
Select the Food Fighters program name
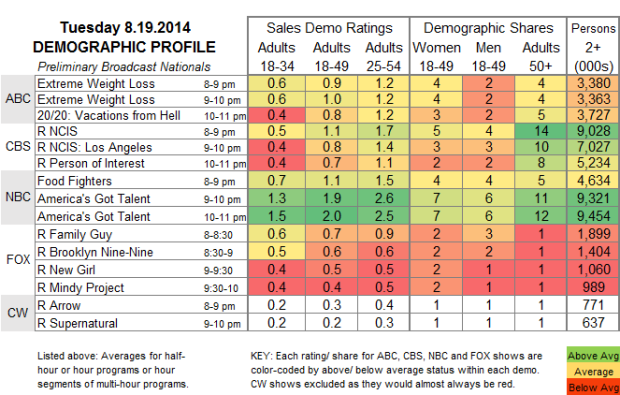pyautogui.click(x=74, y=181)
